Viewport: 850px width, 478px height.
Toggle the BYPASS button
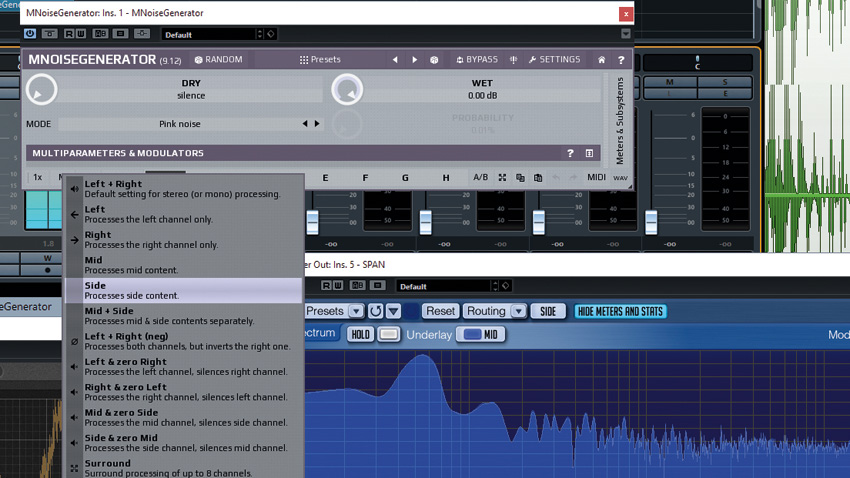(x=476, y=60)
